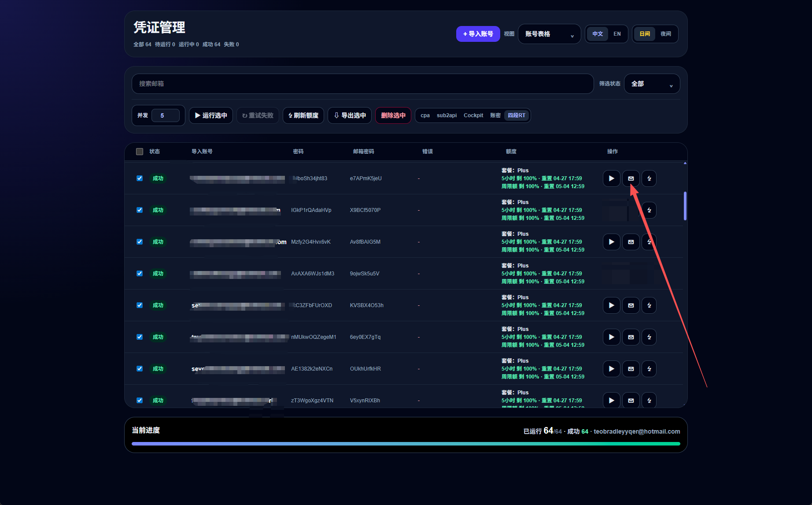Click the red 删除选中 button

click(x=393, y=115)
